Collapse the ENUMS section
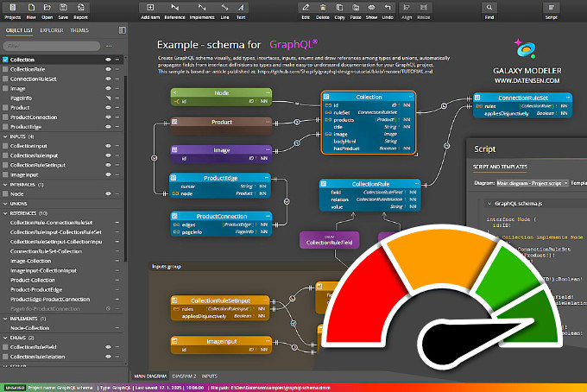 (x=5, y=338)
